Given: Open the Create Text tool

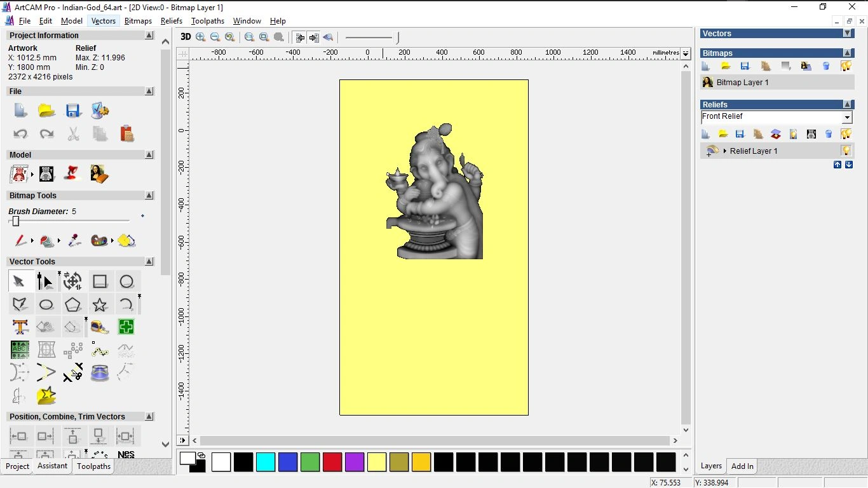Looking at the screenshot, I should [20, 327].
